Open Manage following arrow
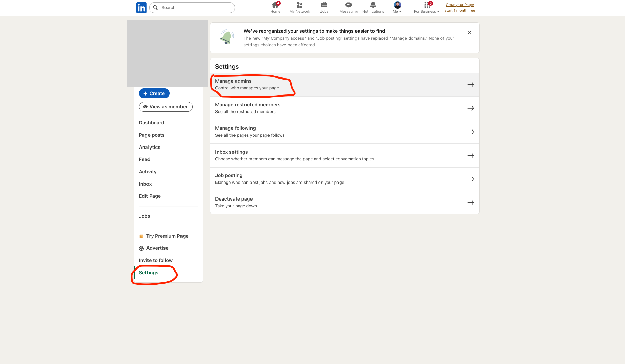Screen dimensions: 625x364 click(471, 132)
